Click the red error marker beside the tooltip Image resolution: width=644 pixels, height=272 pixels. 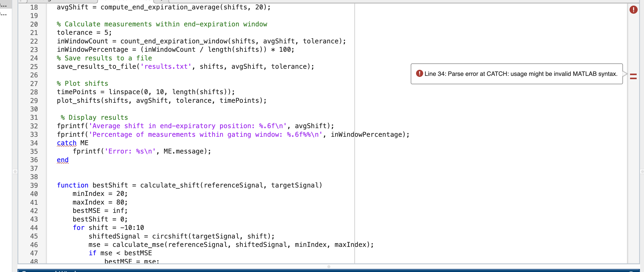[634, 76]
